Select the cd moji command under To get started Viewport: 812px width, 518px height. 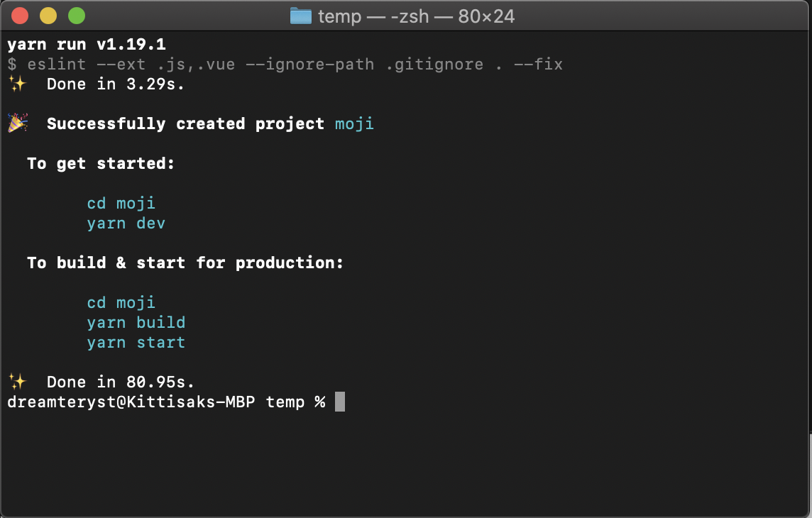(x=121, y=203)
